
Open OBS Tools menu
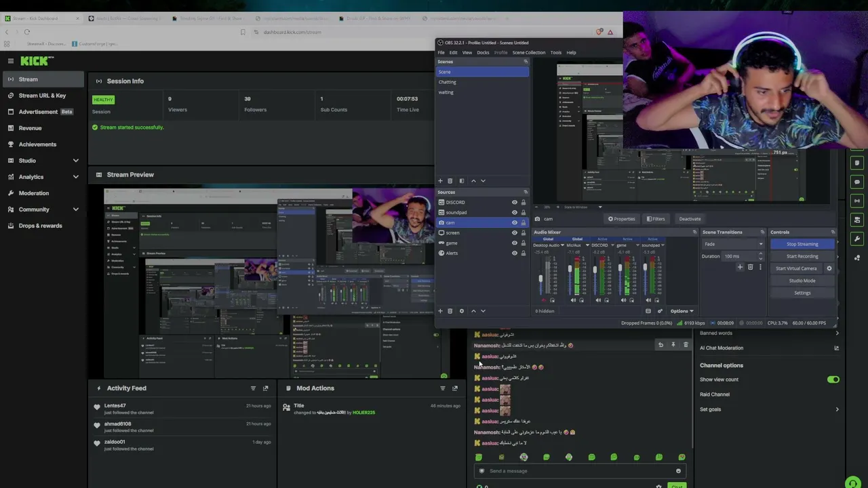[x=556, y=53]
